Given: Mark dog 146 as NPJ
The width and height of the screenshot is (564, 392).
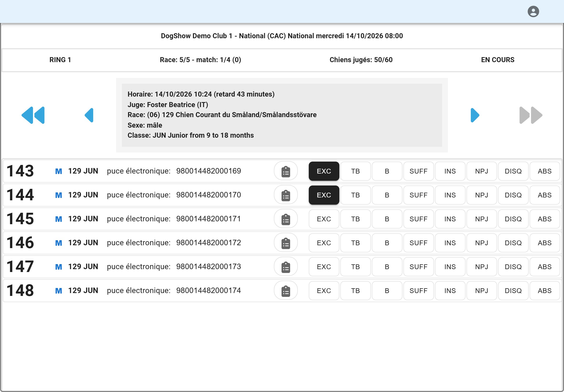Looking at the screenshot, I should click(482, 243).
